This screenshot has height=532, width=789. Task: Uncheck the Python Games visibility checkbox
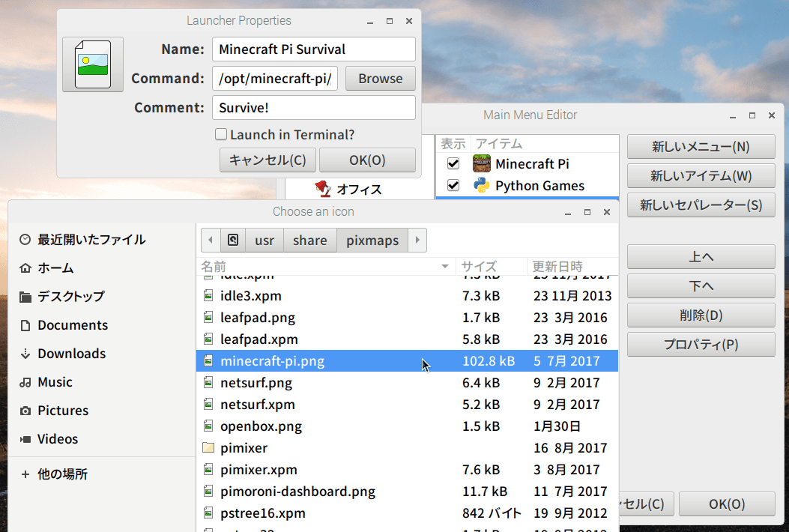coord(453,186)
